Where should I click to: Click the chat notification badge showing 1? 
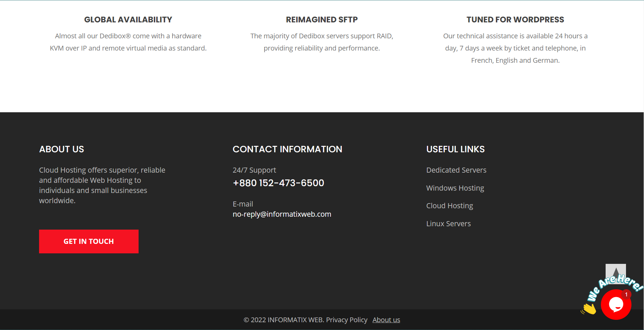point(626,294)
